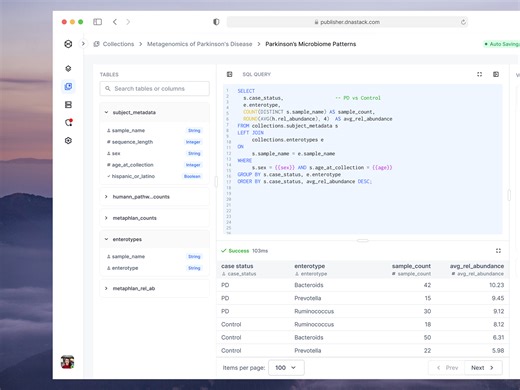
Task: Open the Items per page 100 dropdown
Action: [x=286, y=368]
